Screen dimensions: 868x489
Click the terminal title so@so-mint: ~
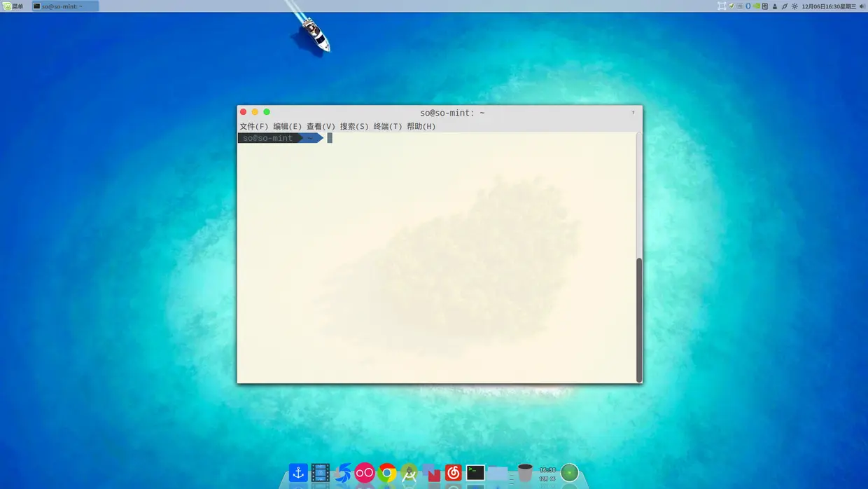452,113
